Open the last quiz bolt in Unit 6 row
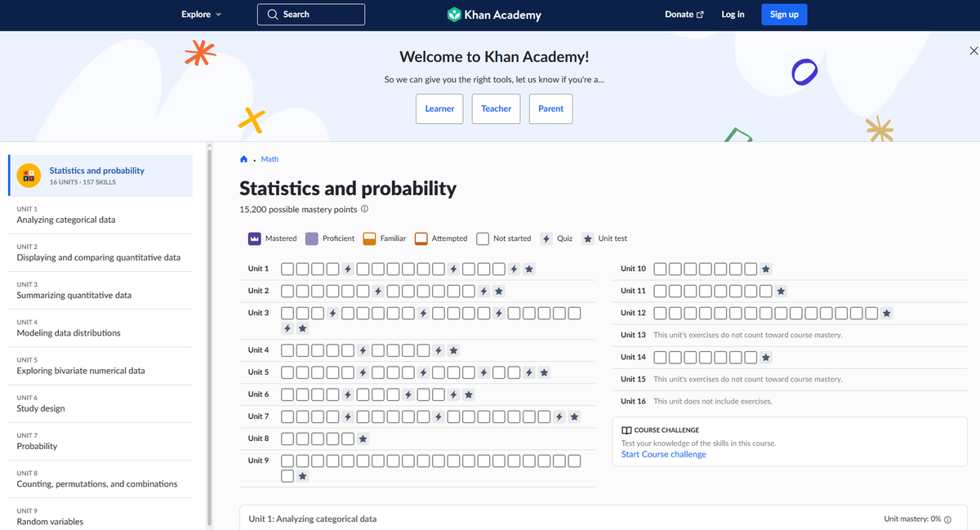 [x=453, y=394]
